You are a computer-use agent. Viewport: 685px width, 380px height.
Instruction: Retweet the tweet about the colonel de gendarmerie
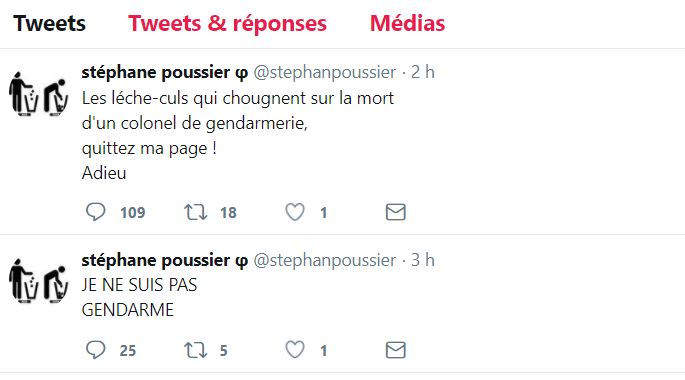[x=195, y=212]
